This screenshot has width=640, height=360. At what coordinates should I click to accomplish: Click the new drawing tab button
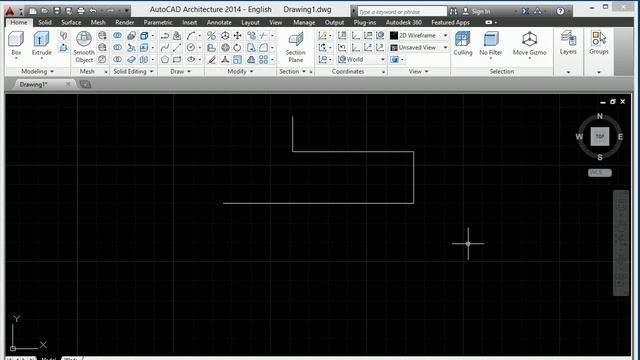(x=85, y=84)
